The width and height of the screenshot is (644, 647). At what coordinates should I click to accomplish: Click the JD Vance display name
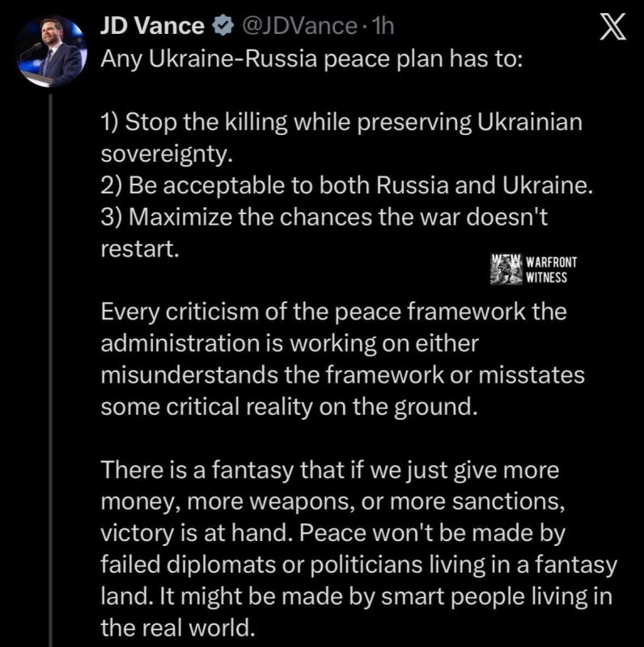tap(151, 26)
